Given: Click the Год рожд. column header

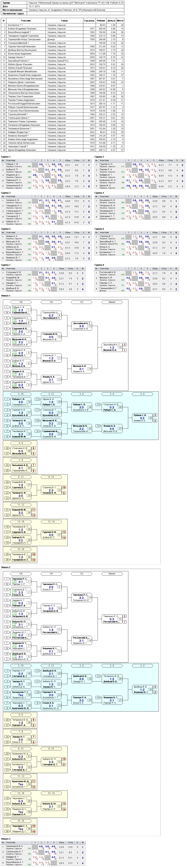Looking at the screenshot, I should pos(89,21).
